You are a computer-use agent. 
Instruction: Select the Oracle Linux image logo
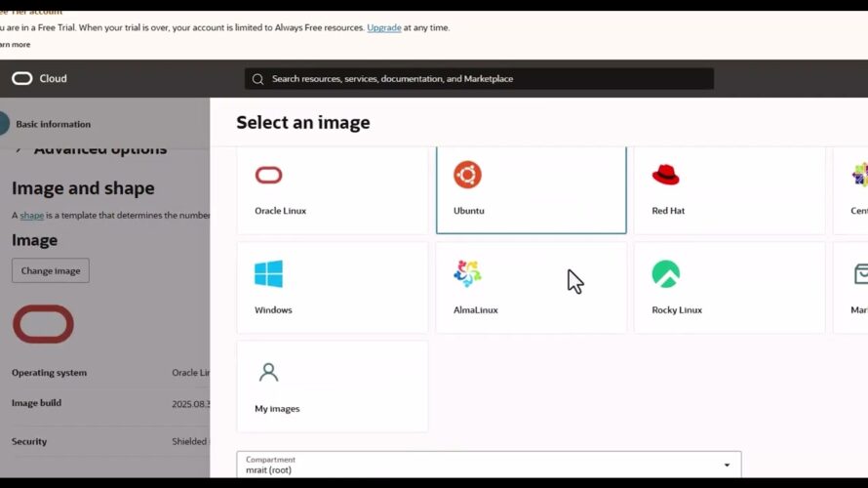tap(268, 175)
